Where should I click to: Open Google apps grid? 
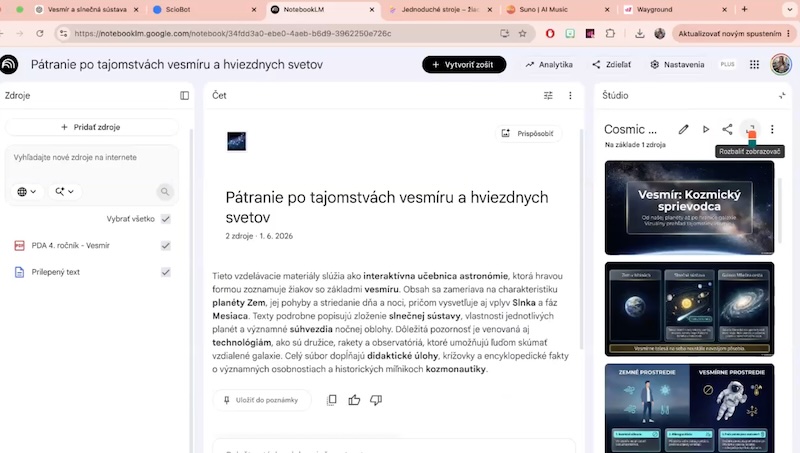(x=754, y=64)
